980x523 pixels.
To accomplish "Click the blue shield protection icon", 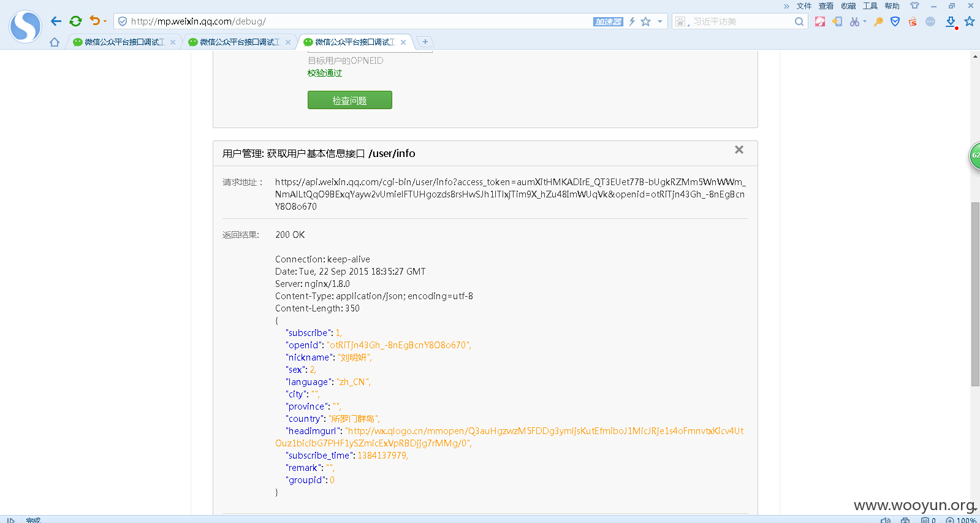I will (x=895, y=21).
